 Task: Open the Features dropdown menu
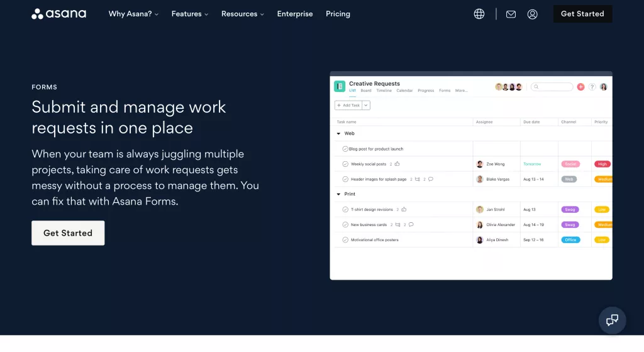tap(190, 14)
